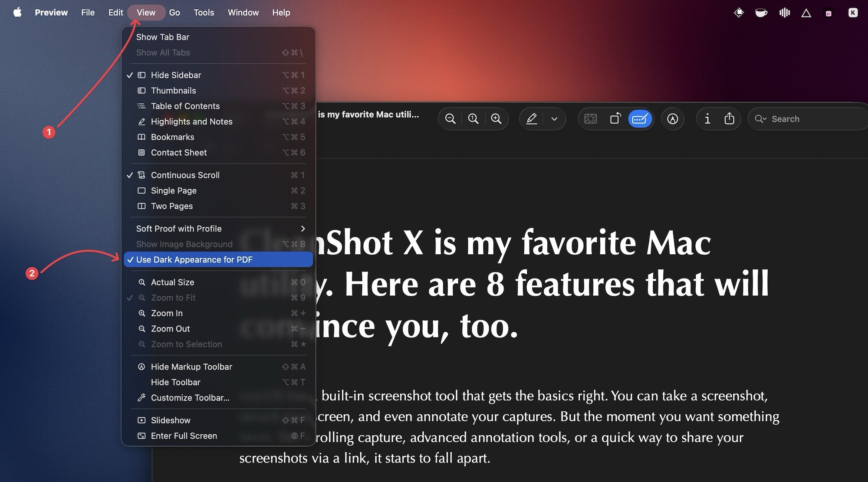
Task: Click the Thumbnails menu row icon
Action: pos(141,91)
